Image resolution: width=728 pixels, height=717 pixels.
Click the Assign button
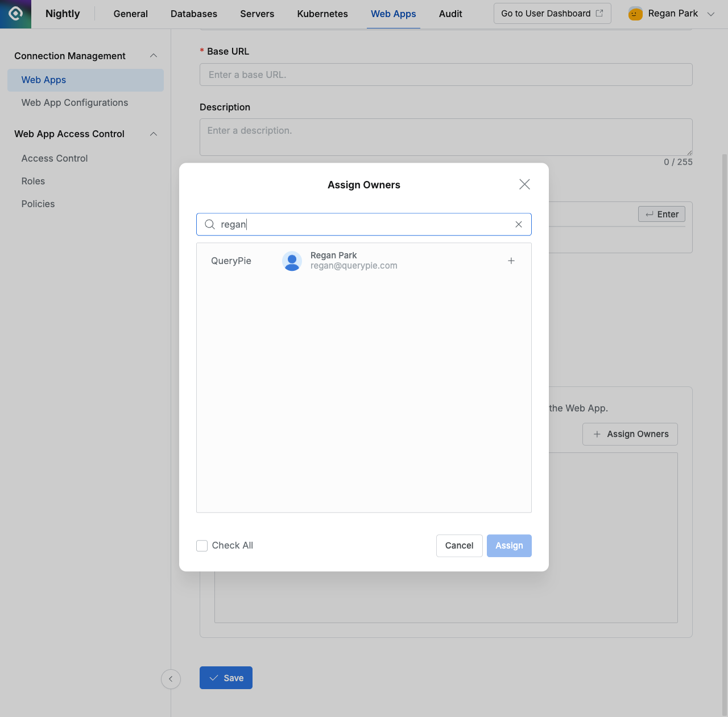(x=508, y=546)
